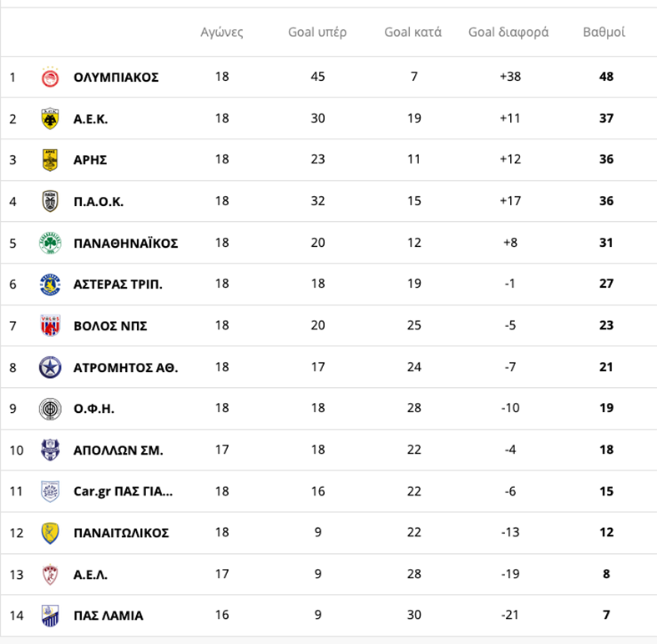Open the Α.Ε.Λ. team name link
The image size is (657, 644).
click(x=91, y=574)
